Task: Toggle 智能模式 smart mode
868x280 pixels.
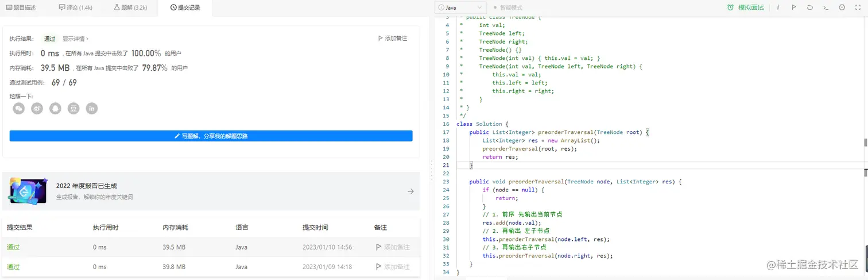Action: [507, 7]
